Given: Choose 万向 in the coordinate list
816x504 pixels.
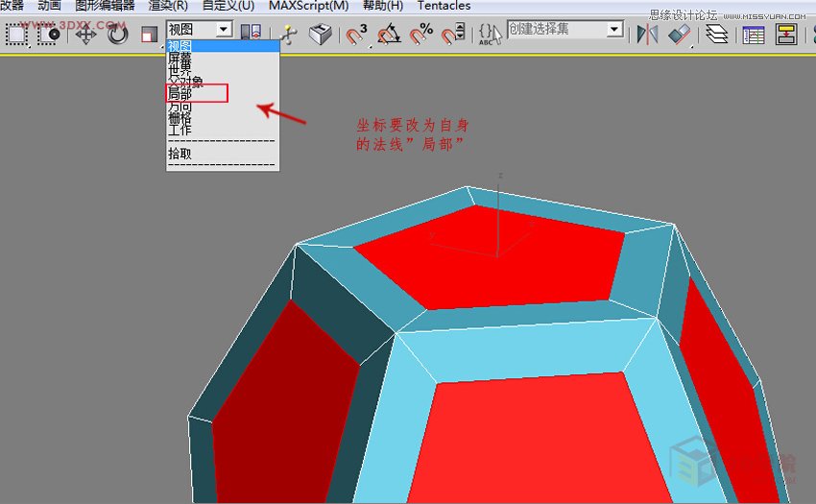Looking at the screenshot, I should click(x=222, y=106).
